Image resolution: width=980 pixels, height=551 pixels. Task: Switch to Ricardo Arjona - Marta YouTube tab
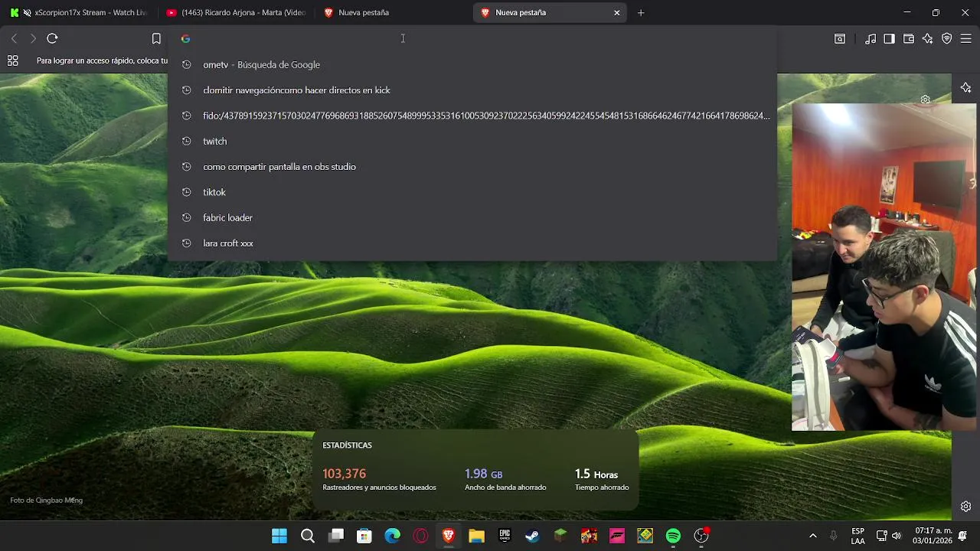click(x=236, y=12)
